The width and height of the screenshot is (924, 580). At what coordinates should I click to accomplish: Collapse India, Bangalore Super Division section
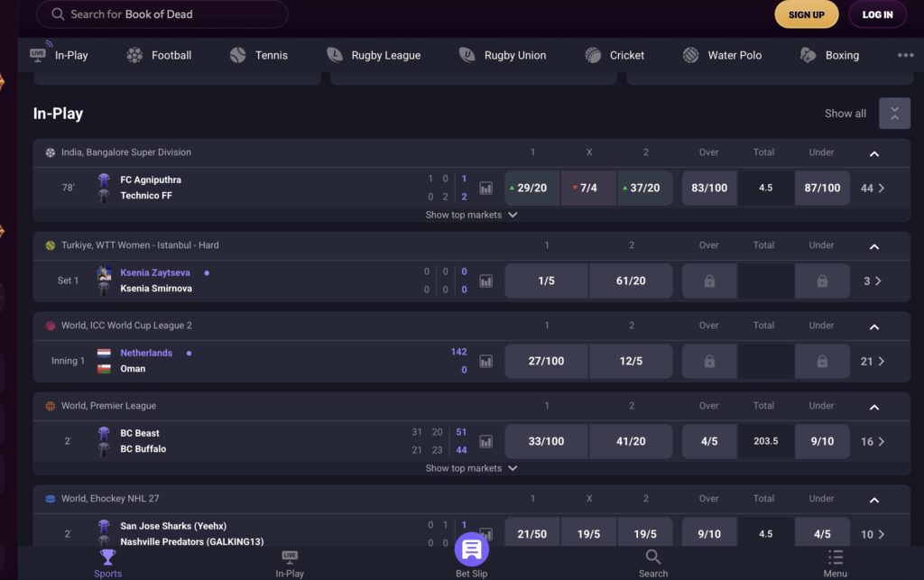(874, 153)
